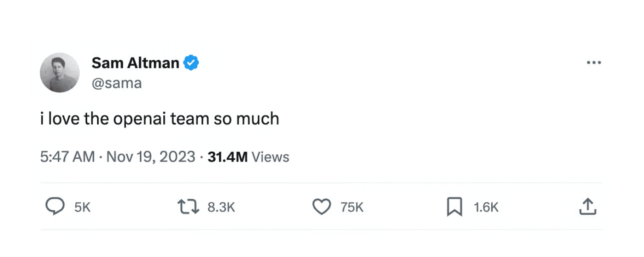
Task: View the 31.4M view count
Action: point(228,157)
